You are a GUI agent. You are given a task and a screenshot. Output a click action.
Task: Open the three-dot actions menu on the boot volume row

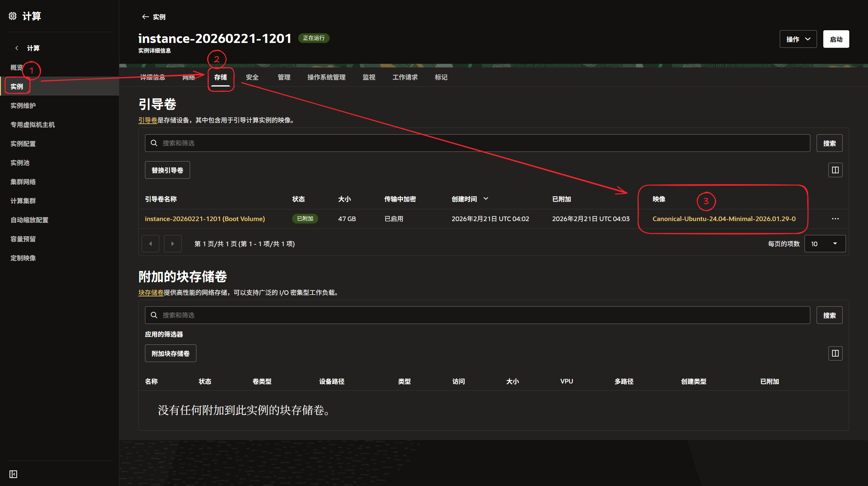coord(835,219)
